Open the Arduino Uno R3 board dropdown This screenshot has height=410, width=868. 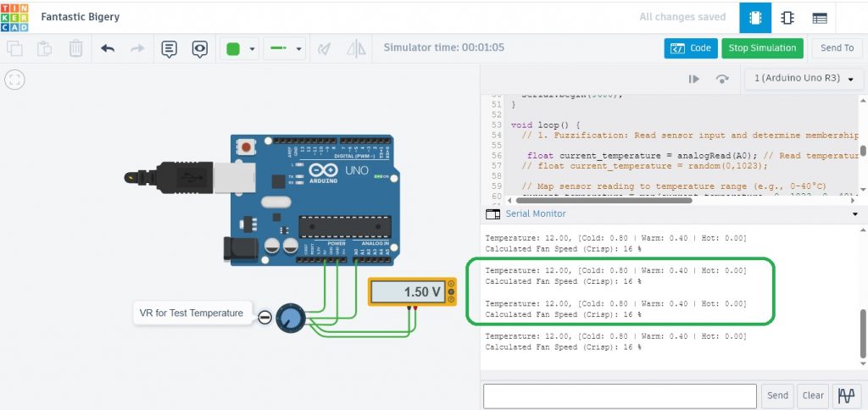point(804,79)
